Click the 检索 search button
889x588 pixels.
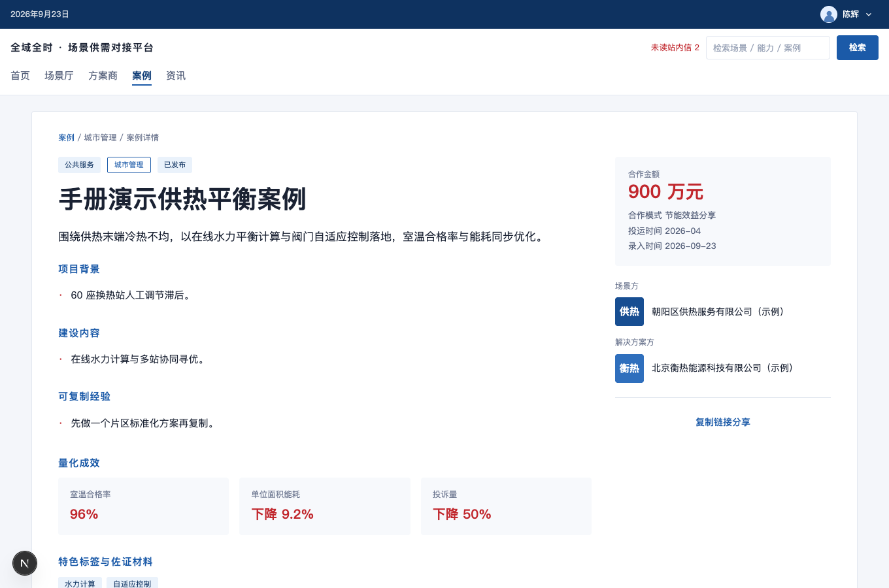[x=858, y=48]
